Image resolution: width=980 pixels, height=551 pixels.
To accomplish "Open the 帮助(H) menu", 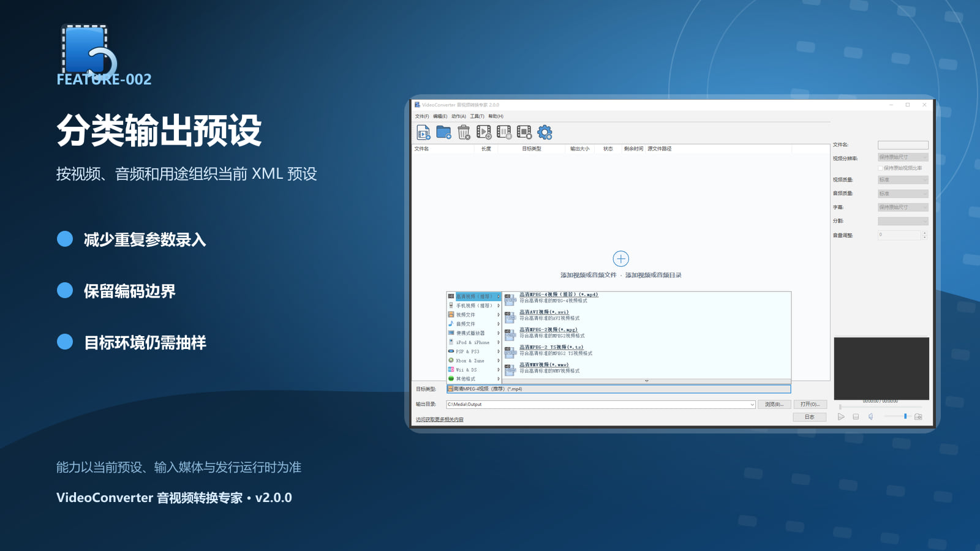I will tap(496, 116).
